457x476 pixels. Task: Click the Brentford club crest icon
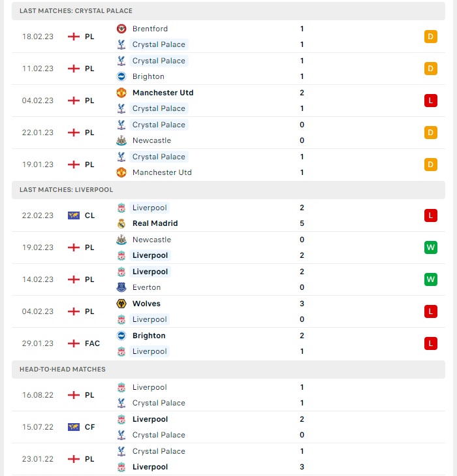tap(121, 29)
